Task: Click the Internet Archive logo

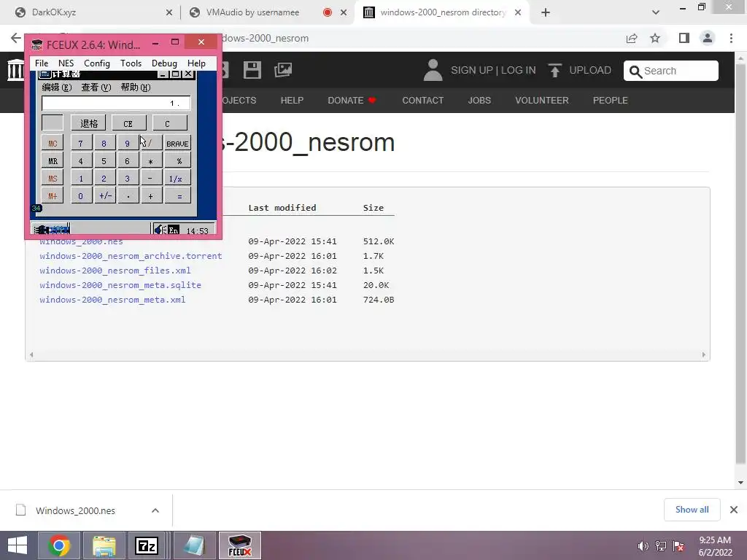Action: (16, 70)
